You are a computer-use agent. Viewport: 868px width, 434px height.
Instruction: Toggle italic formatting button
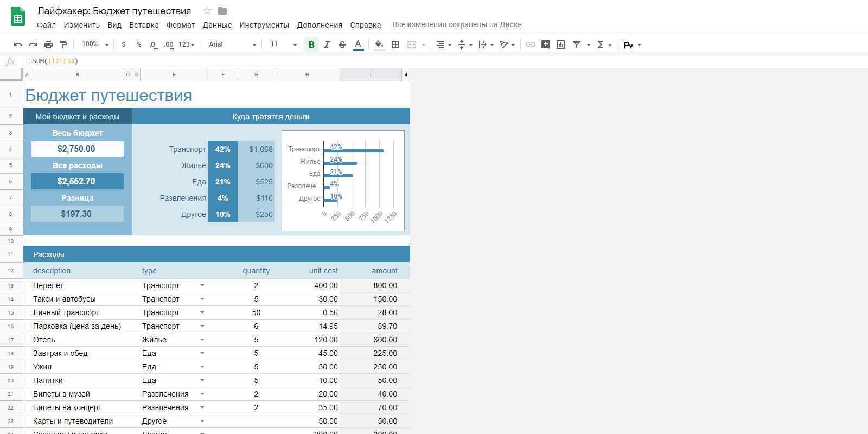click(x=327, y=44)
